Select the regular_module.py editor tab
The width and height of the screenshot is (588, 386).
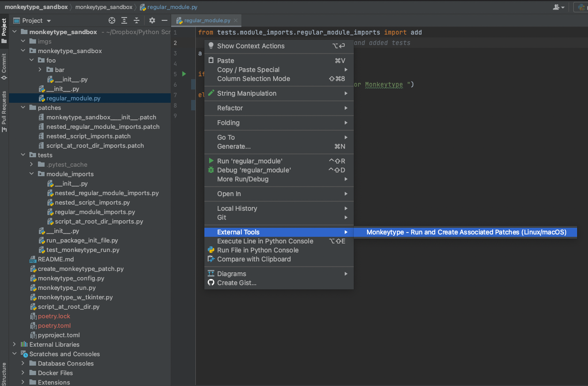pos(207,20)
